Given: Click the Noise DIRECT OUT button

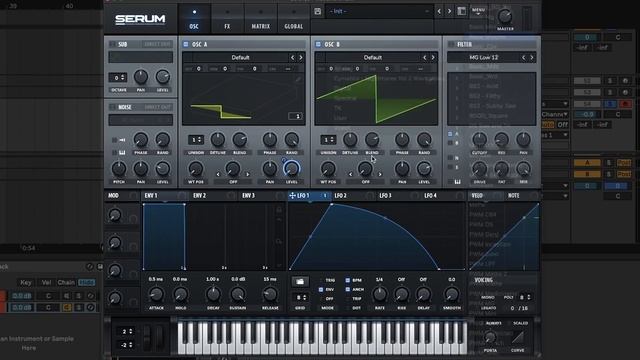Looking at the screenshot, I should coord(157,107).
